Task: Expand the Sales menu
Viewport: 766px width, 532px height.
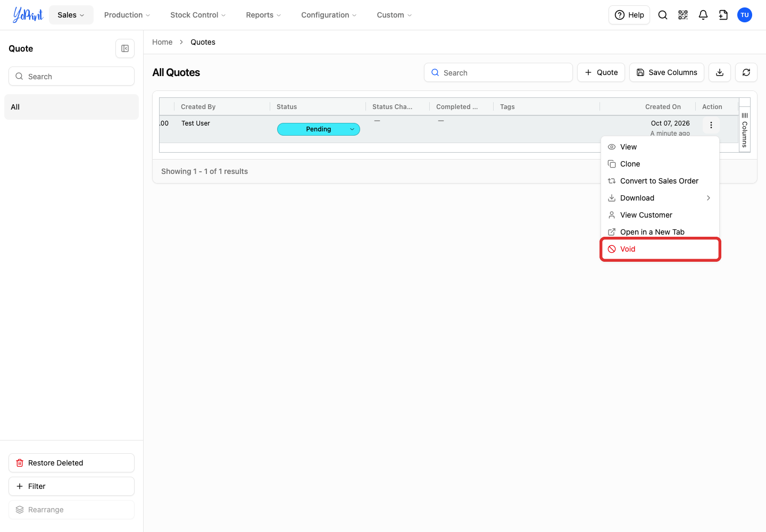Action: click(x=71, y=15)
